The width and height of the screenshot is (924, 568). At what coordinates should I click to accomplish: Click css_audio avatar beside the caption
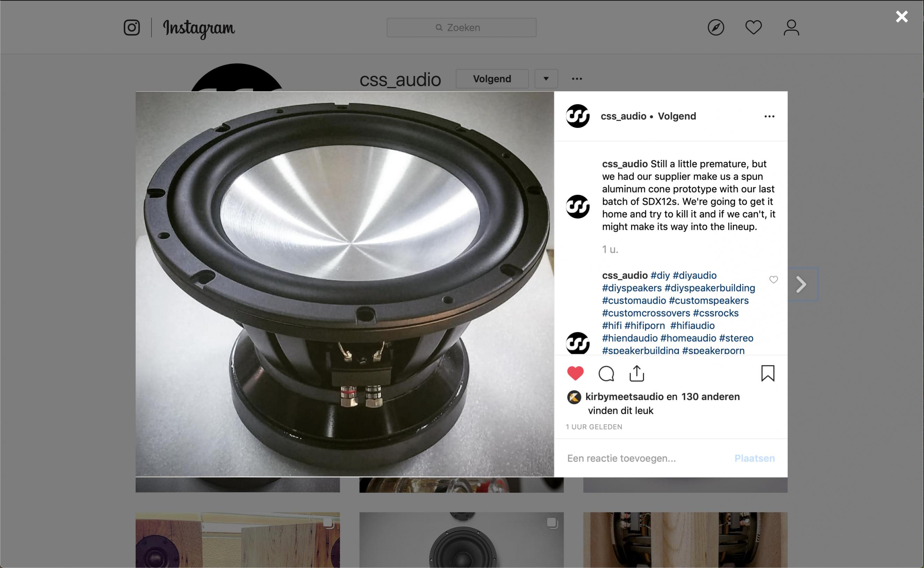tap(577, 207)
